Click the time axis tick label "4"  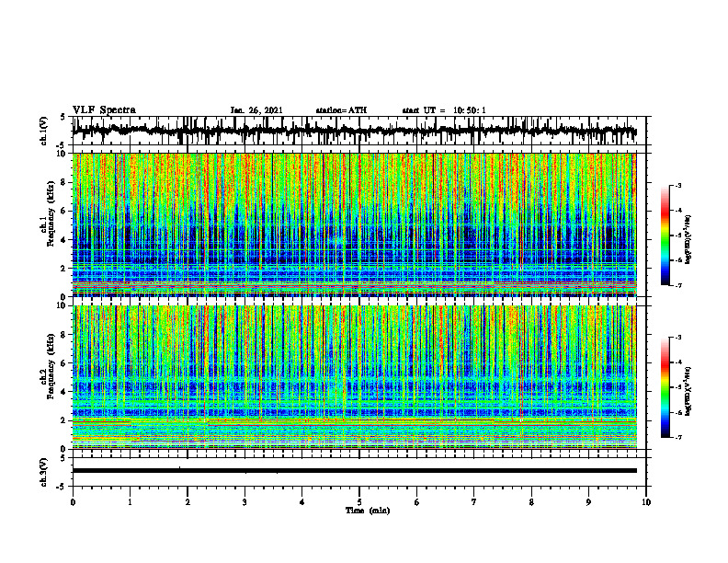point(302,502)
